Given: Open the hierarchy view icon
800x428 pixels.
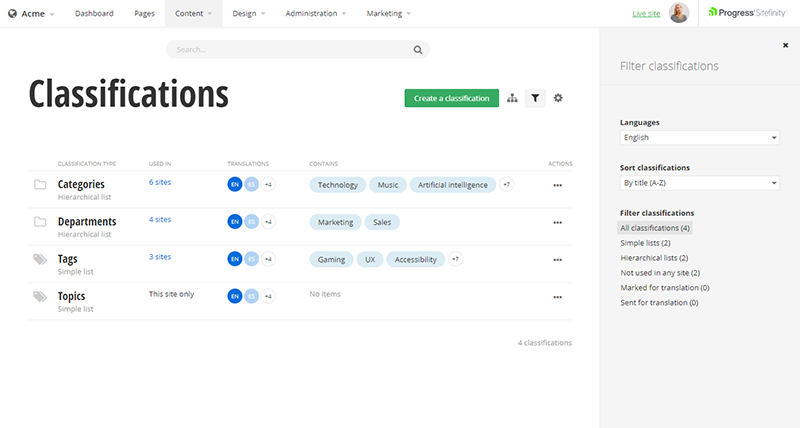Looking at the screenshot, I should (512, 98).
